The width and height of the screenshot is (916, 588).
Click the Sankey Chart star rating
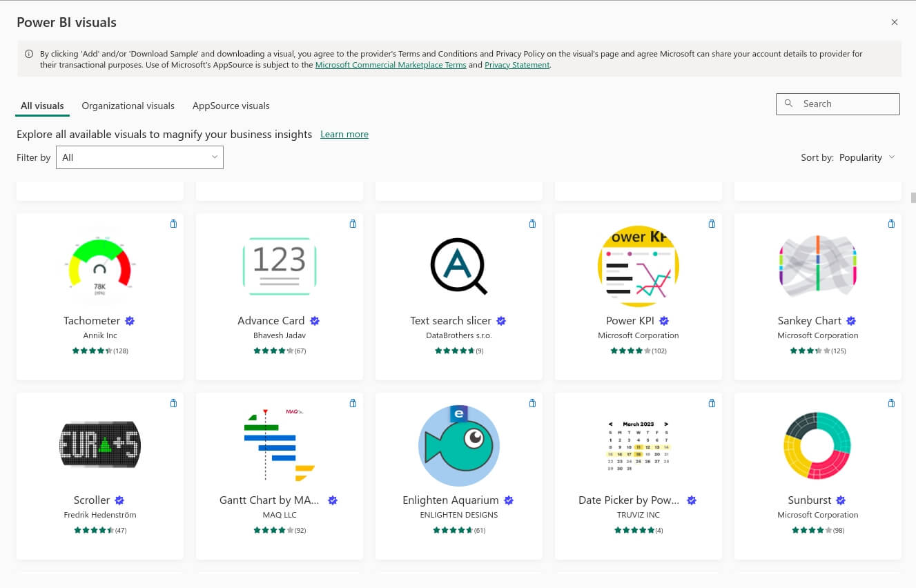click(810, 351)
